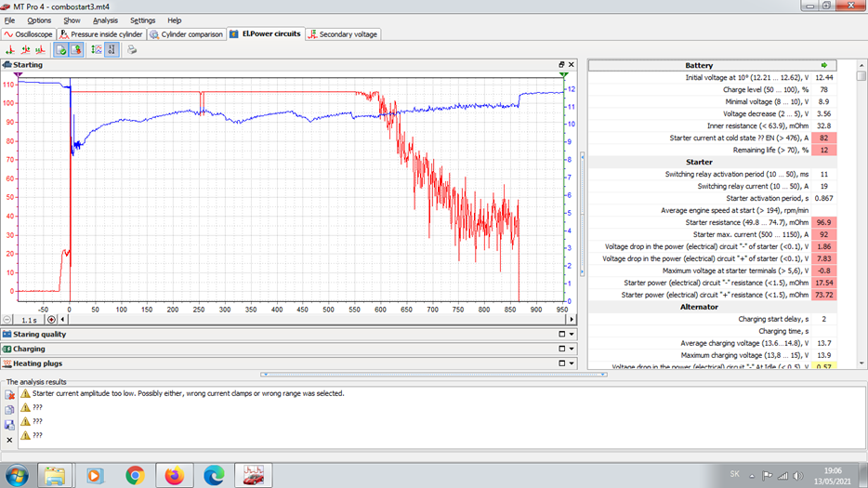Screen dimensions: 868x488
Task: Toggle the highlighted vertical scale toolbar button
Action: coord(112,50)
